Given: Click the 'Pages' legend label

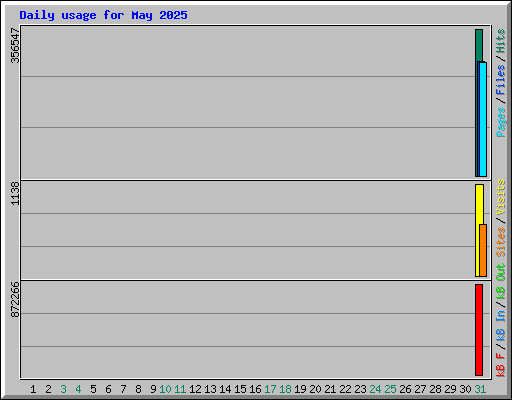Looking at the screenshot, I should coord(501,122).
